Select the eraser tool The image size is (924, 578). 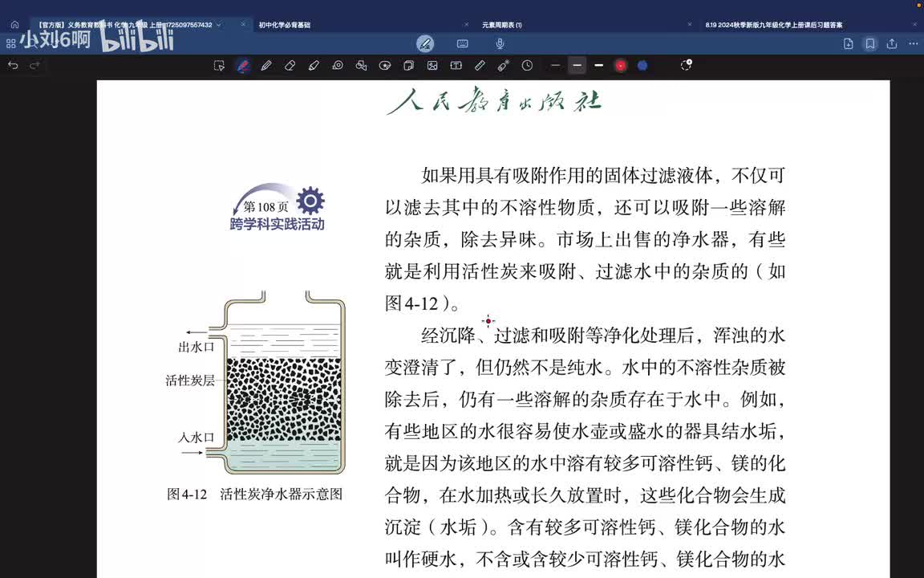[290, 66]
